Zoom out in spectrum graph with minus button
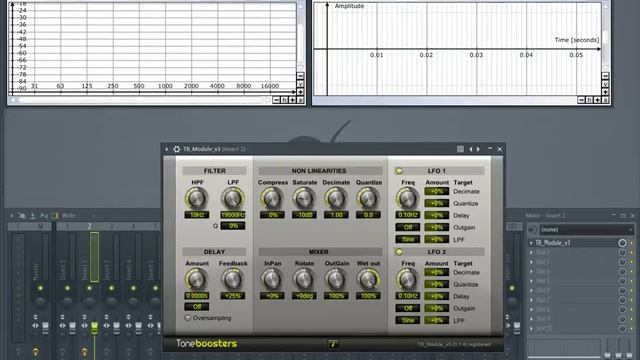640x360 pixels. point(276,100)
